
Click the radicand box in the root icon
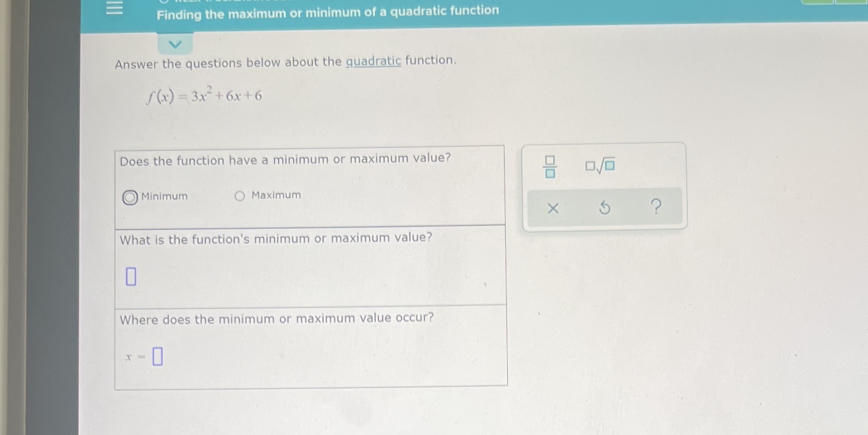tap(609, 166)
